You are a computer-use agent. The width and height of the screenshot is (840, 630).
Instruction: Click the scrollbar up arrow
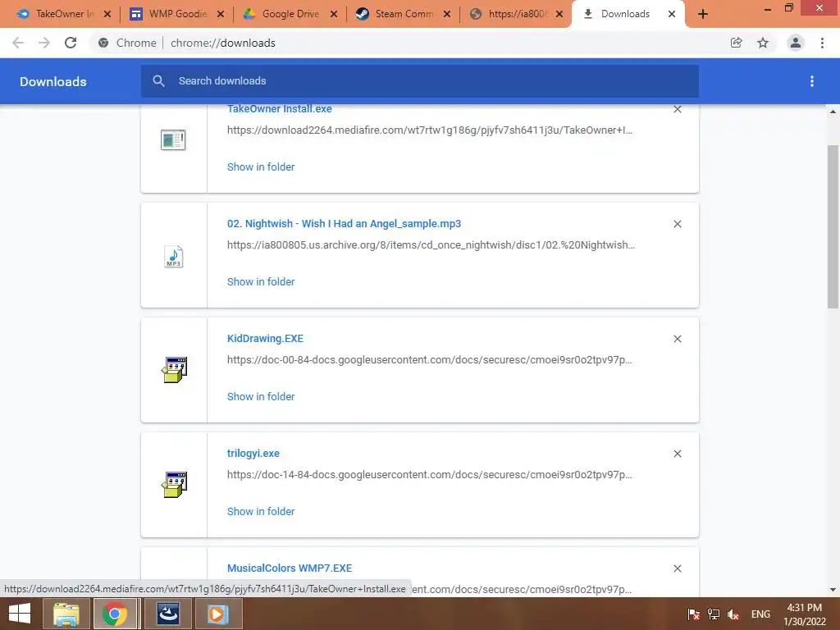(833, 112)
